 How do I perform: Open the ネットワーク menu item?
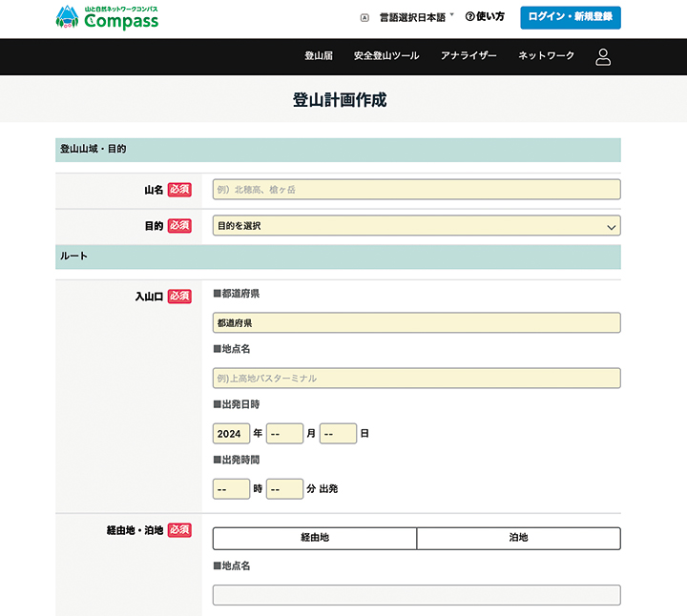[547, 56]
